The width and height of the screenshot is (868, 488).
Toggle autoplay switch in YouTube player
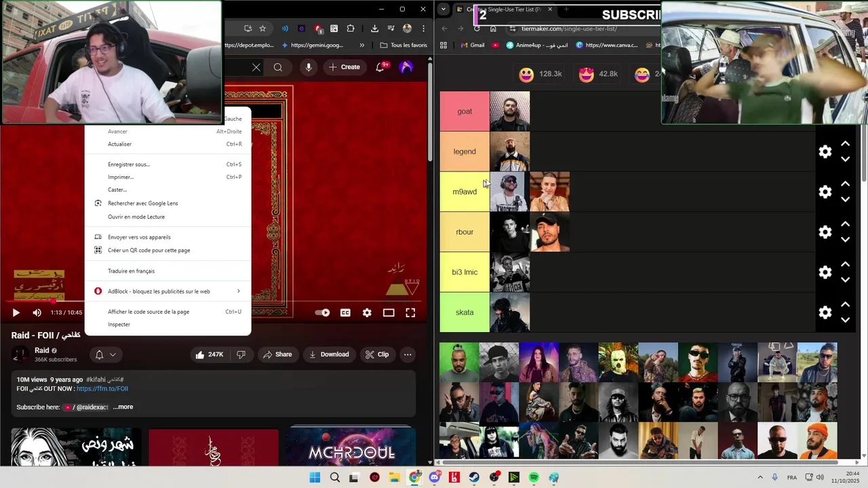click(323, 312)
